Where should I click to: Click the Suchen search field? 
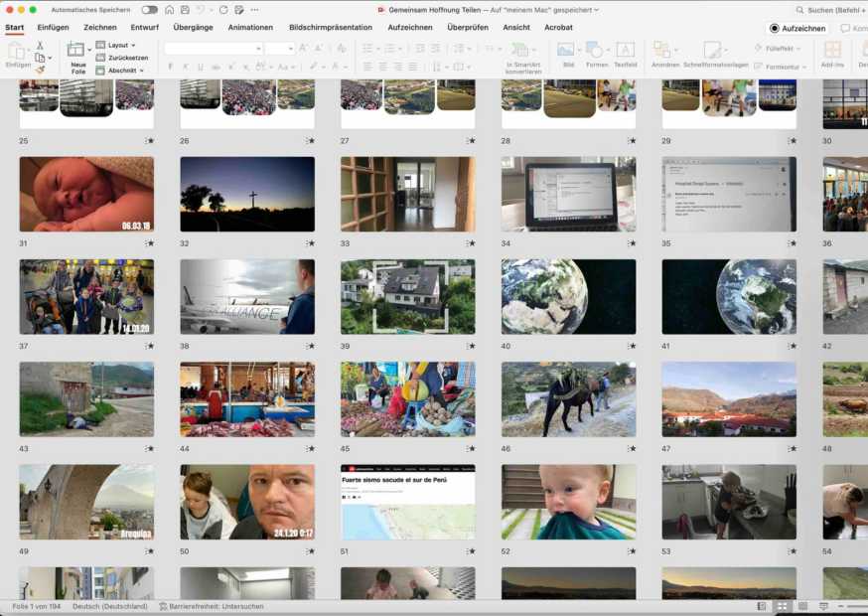pos(830,10)
